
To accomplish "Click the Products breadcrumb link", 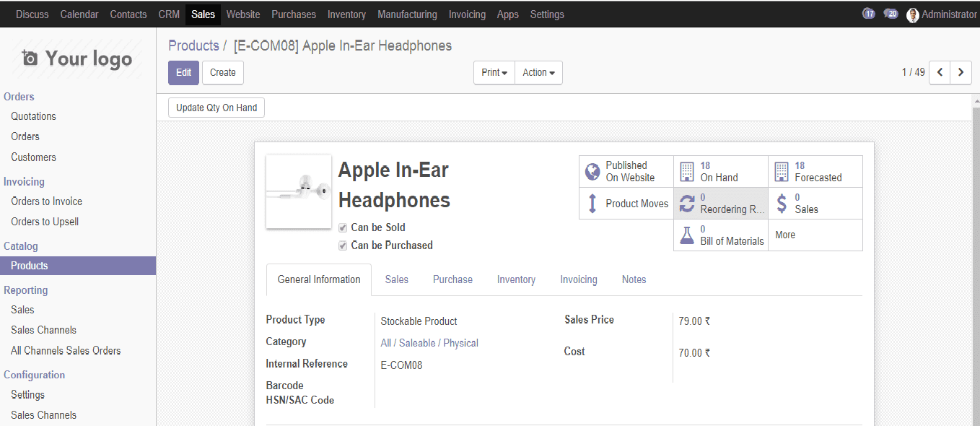I will click(x=193, y=45).
